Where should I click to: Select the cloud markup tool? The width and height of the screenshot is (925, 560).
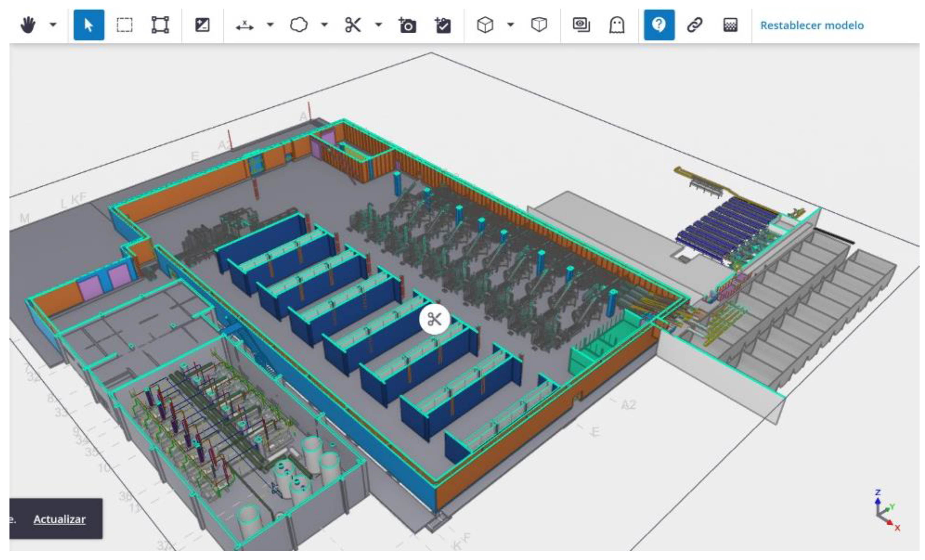click(x=299, y=25)
